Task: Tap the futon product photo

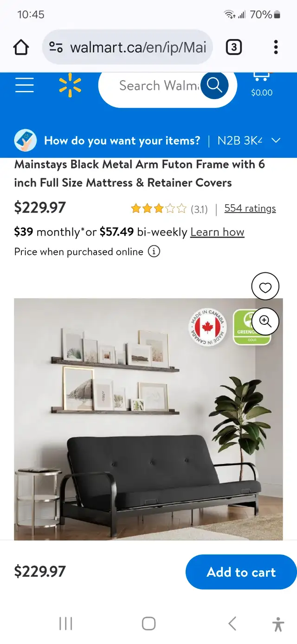Action: [x=148, y=419]
